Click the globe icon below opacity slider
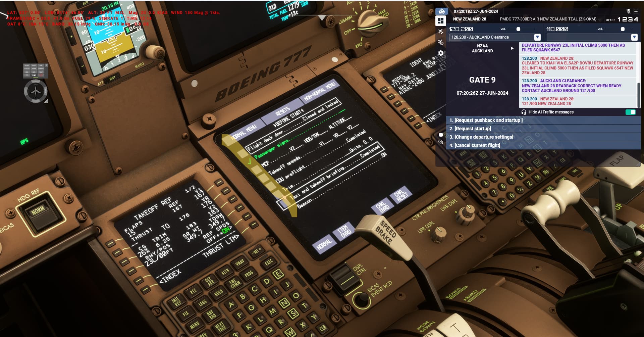Image resolution: width=644 pixels, height=337 pixels. pyautogui.click(x=441, y=142)
